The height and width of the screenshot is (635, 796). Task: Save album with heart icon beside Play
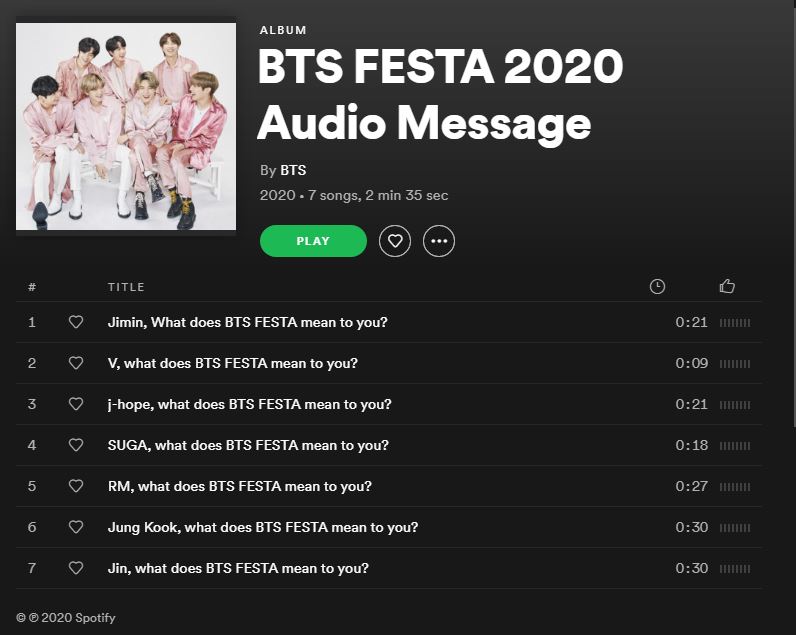[394, 241]
